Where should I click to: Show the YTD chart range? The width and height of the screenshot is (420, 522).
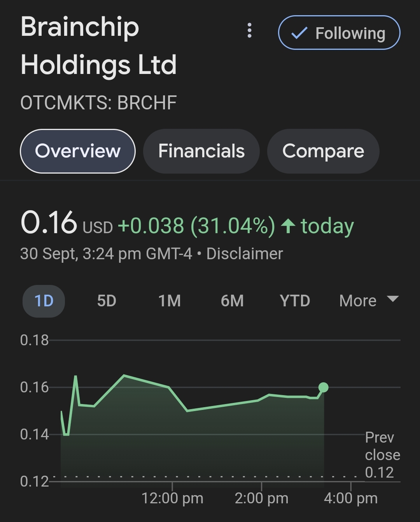295,301
